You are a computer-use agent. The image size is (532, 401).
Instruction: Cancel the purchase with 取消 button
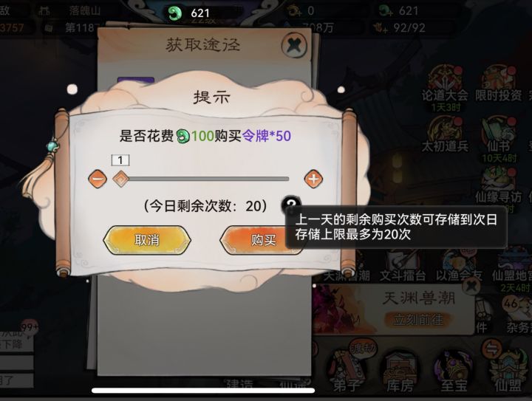click(x=147, y=240)
